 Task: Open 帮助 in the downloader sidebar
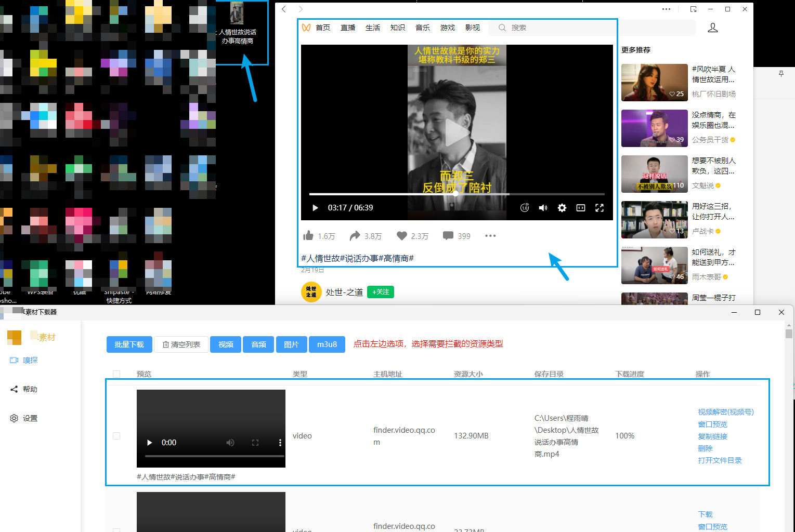(x=24, y=389)
